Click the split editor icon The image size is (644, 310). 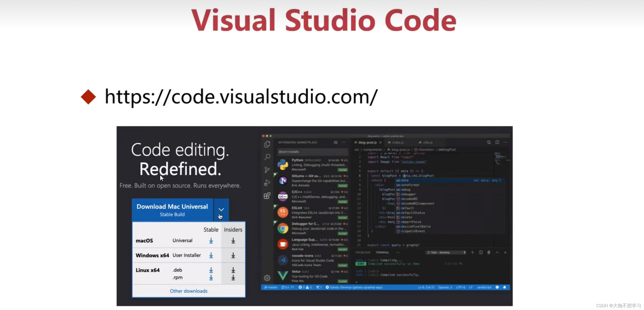497,142
